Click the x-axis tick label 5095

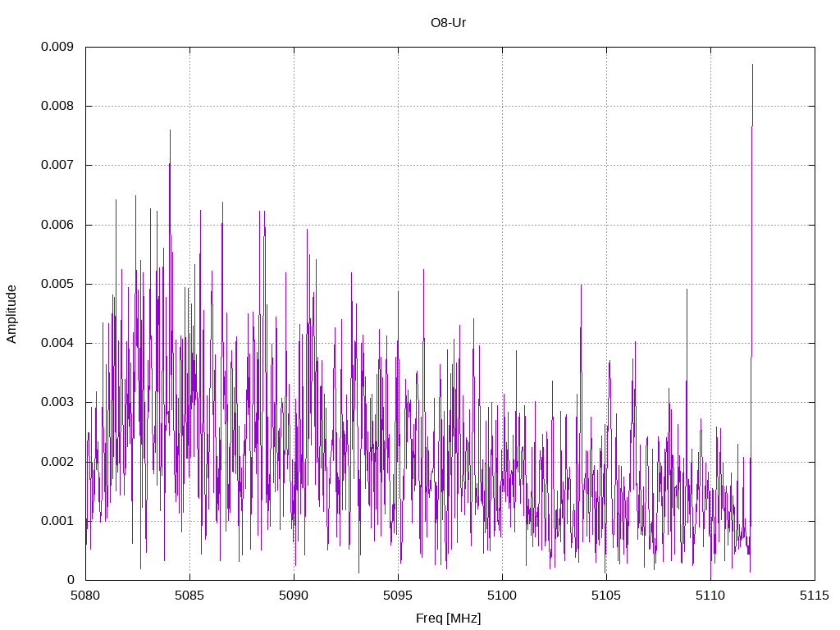(x=398, y=596)
